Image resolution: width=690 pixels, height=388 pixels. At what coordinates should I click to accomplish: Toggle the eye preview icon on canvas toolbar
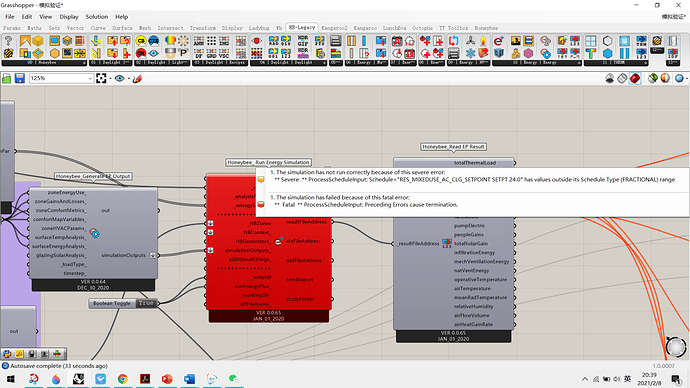(119, 78)
